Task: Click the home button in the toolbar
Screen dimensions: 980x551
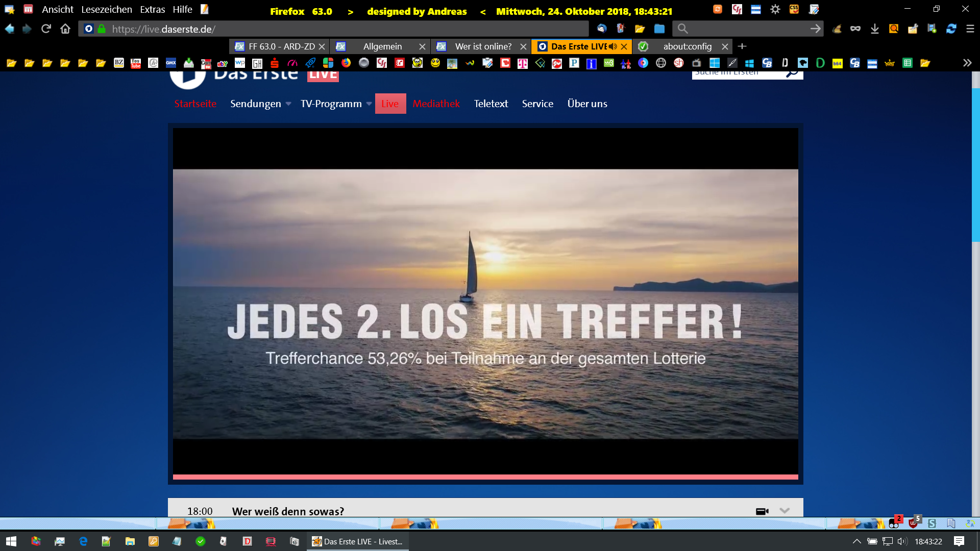Action: point(65,29)
